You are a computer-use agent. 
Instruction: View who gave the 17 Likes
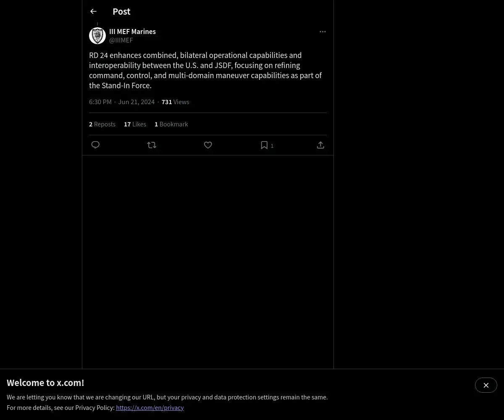pyautogui.click(x=135, y=124)
